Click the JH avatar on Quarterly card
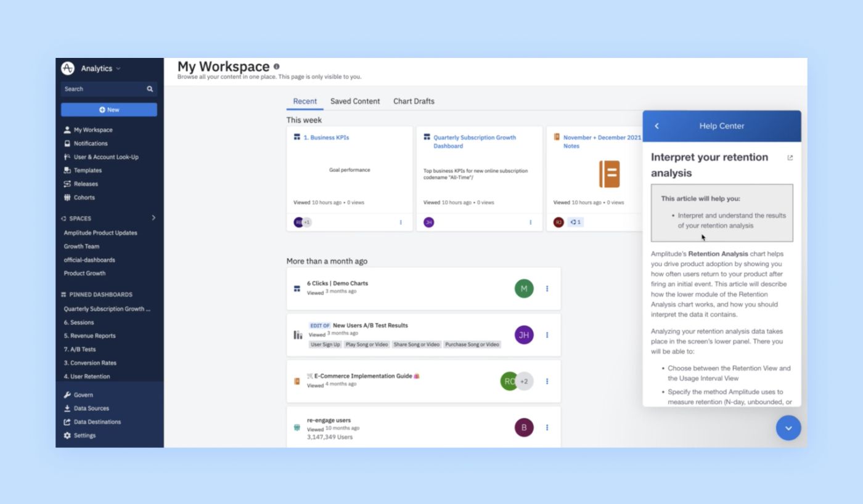This screenshot has width=863, height=504. (x=428, y=222)
